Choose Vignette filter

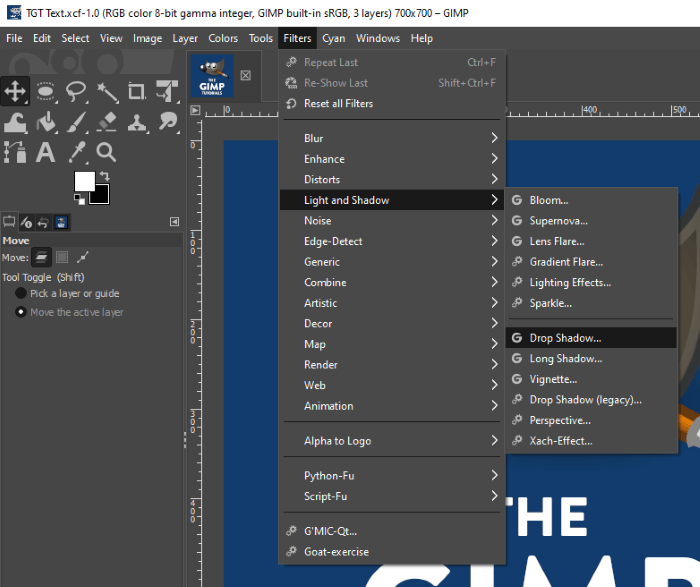[591, 379]
